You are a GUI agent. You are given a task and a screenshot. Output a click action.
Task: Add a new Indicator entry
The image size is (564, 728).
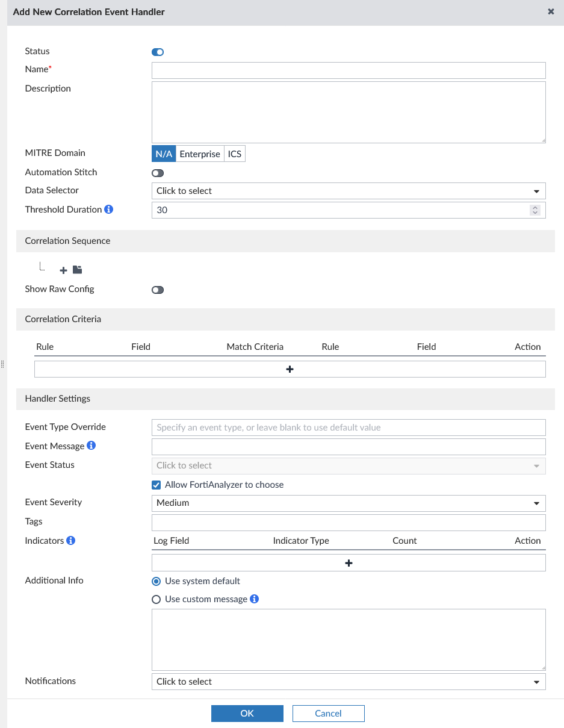(x=349, y=562)
